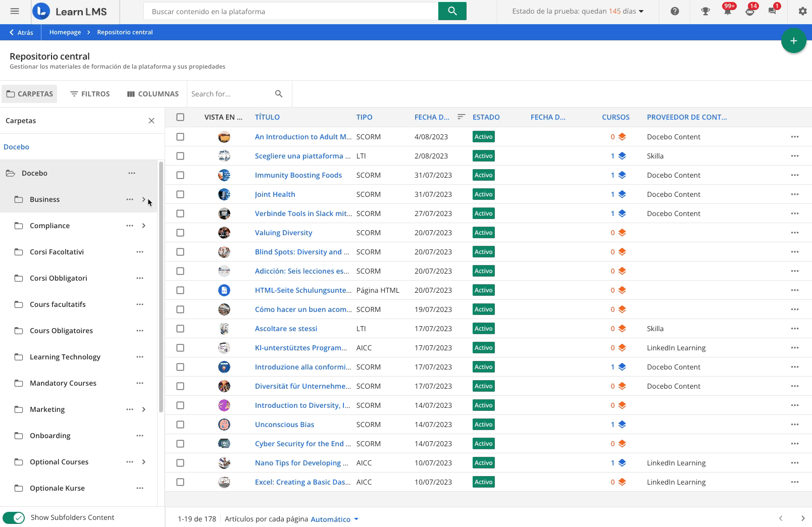The image size is (812, 527).
Task: Go to next page arrow
Action: [x=803, y=518]
